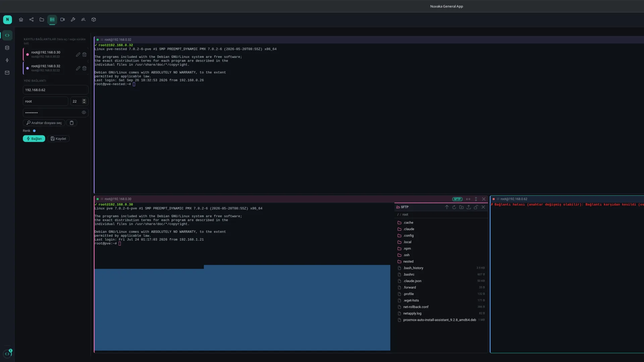Edit the saved root@192.168.0.32 connection

point(78,68)
